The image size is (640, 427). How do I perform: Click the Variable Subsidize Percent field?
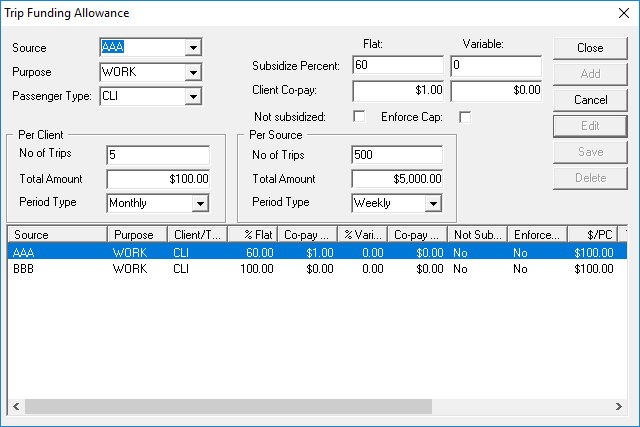[496, 65]
